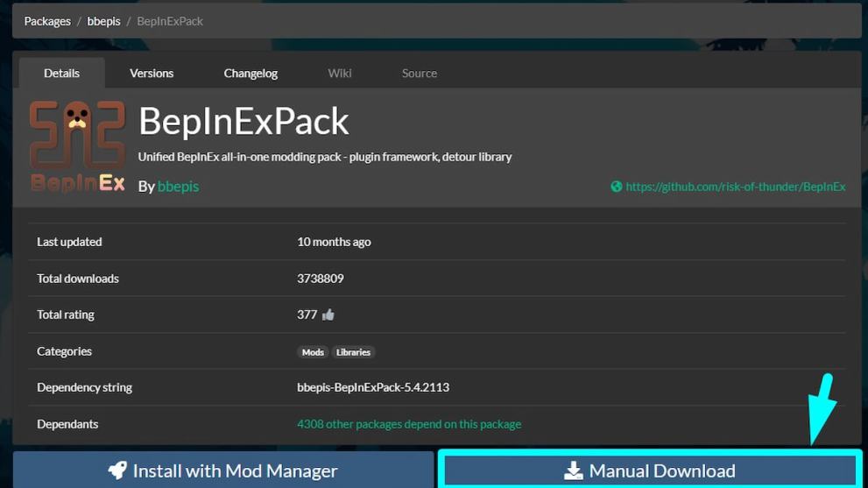Click the BepInExPack title heading

(243, 121)
